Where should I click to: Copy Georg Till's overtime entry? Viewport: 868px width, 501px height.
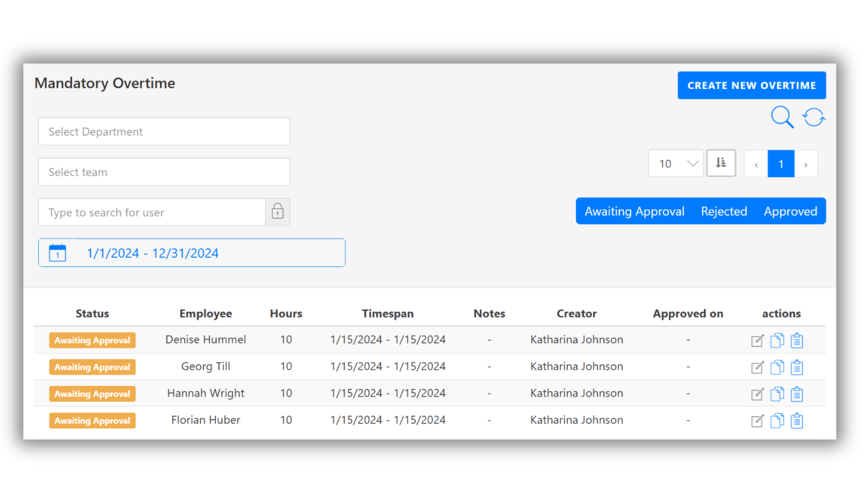777,367
